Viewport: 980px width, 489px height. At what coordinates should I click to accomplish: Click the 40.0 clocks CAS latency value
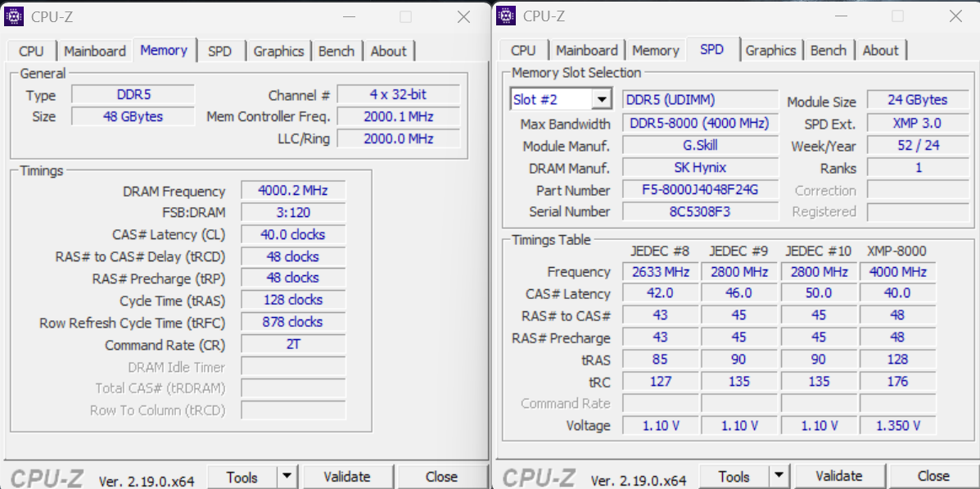tap(293, 234)
